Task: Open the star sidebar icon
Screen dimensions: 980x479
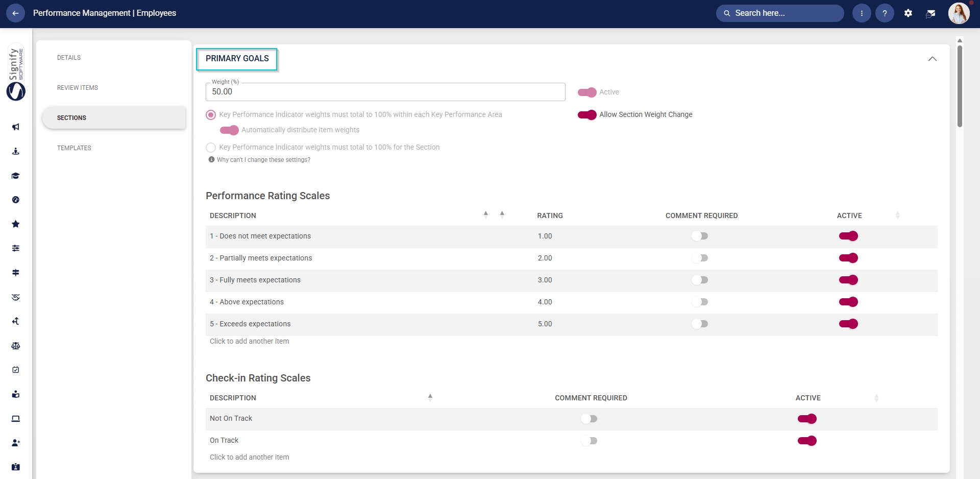Action: tap(16, 224)
